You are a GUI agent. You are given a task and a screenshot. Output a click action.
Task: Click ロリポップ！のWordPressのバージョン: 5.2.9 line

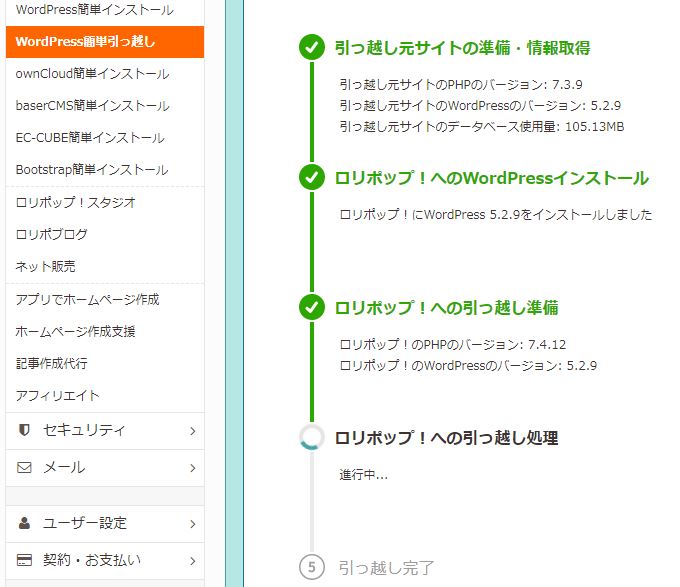(x=468, y=365)
